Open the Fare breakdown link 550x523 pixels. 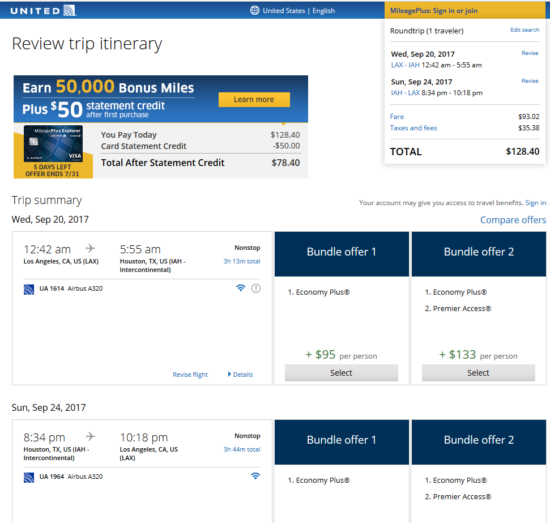(397, 116)
